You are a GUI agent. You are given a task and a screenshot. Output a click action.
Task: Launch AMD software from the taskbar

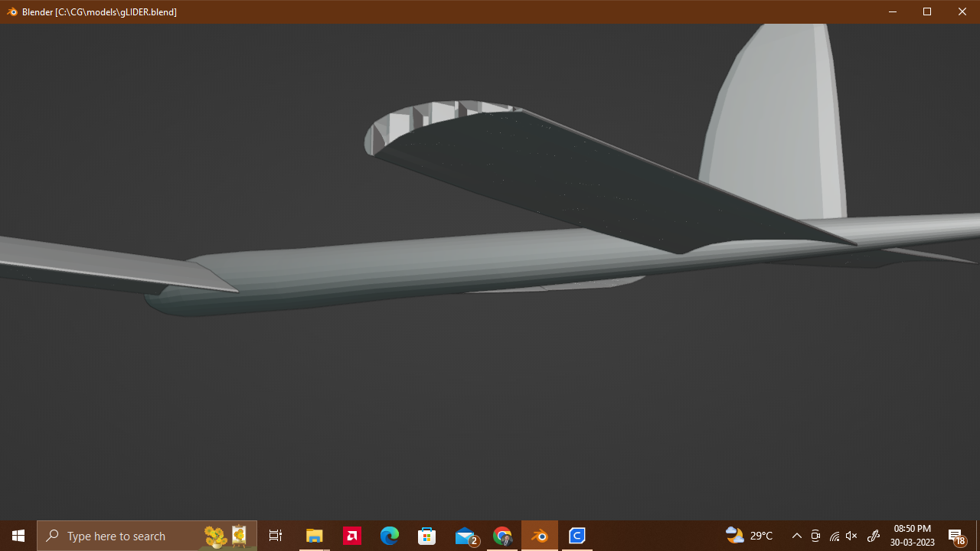352,536
